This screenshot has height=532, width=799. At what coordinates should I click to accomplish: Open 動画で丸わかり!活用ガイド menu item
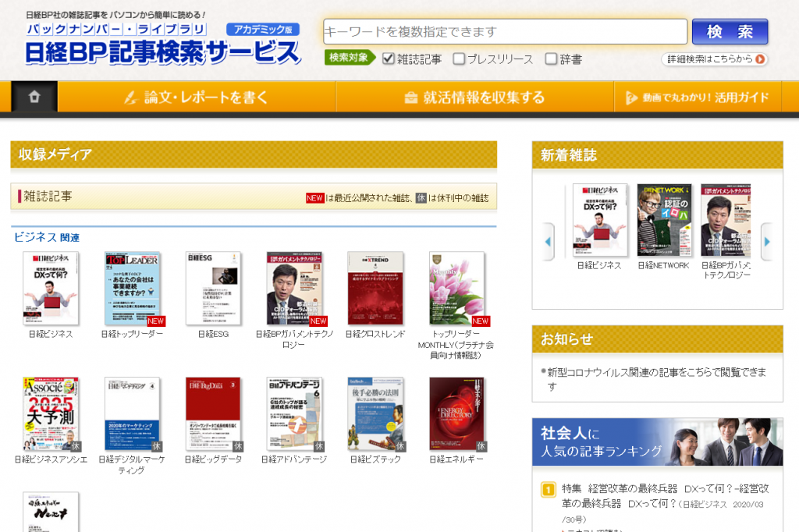point(698,97)
